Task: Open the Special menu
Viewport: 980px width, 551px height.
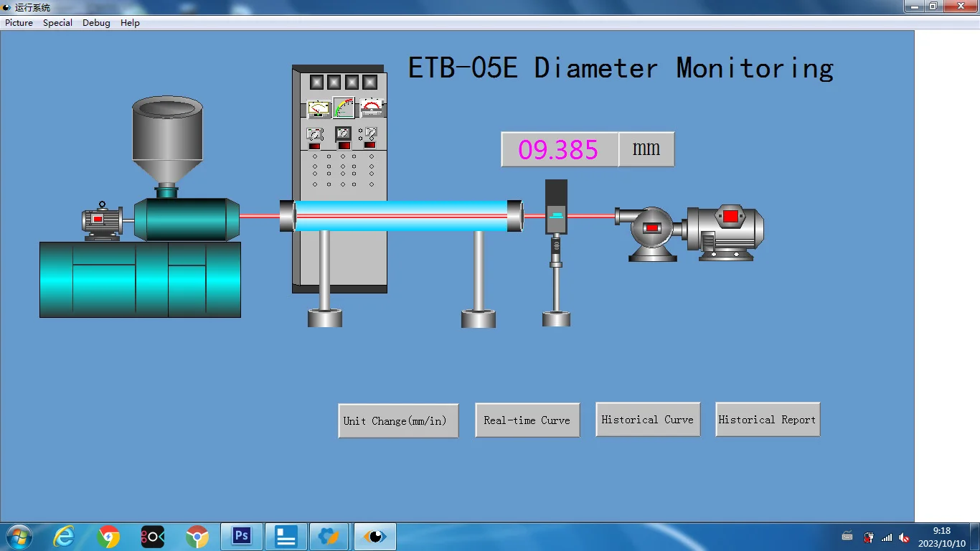Action: [57, 23]
